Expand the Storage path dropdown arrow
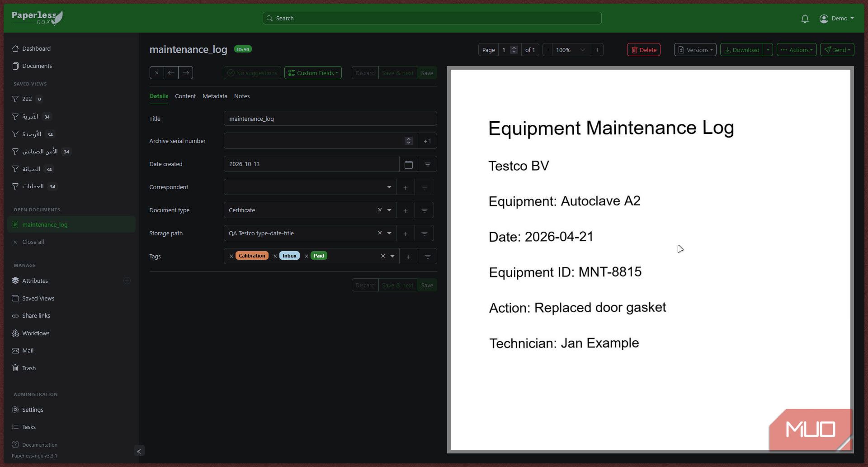Image resolution: width=868 pixels, height=467 pixels. [x=389, y=233]
